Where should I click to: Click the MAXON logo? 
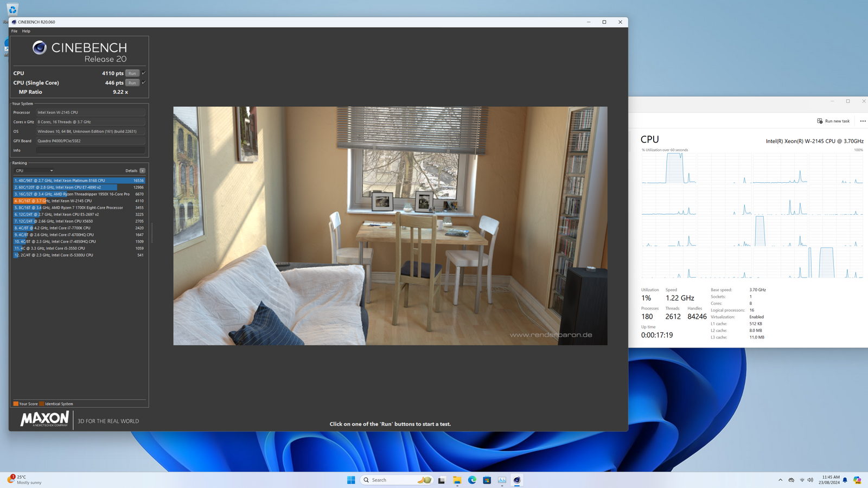pos(44,419)
